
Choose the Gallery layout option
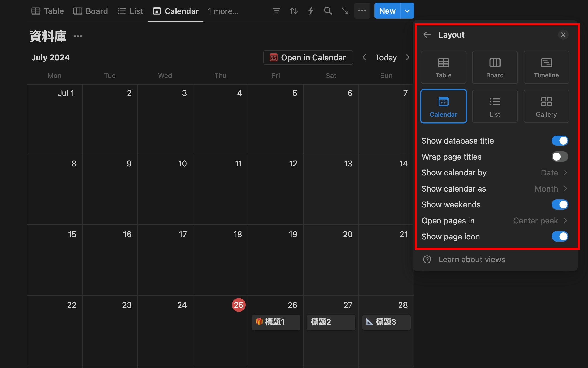tap(546, 107)
